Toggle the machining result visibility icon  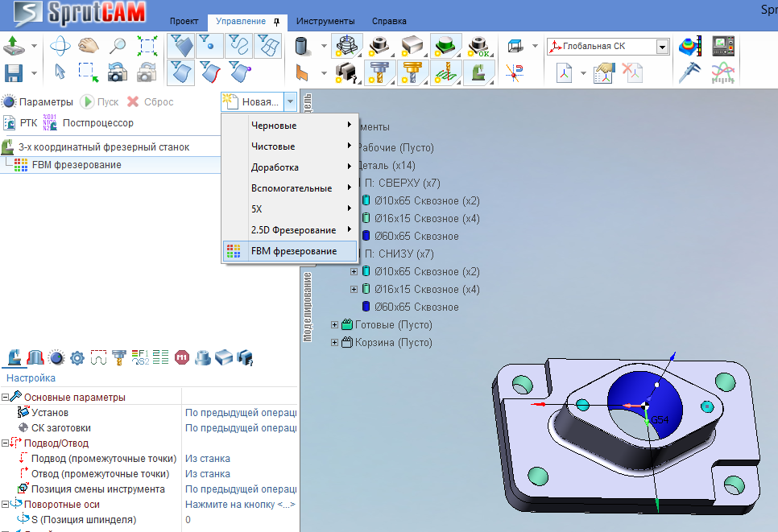[347, 46]
